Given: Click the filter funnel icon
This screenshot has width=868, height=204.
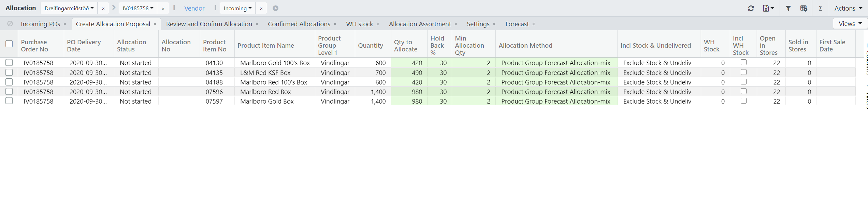Looking at the screenshot, I should point(788,8).
